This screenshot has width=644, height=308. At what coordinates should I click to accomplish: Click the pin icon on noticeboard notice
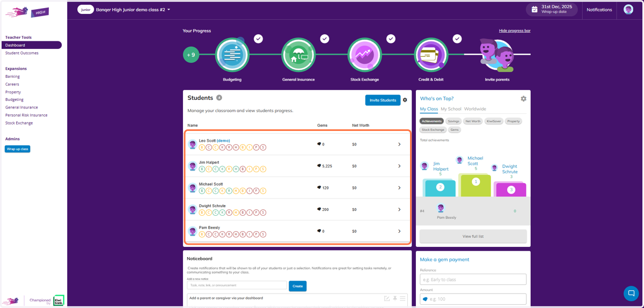point(395,298)
